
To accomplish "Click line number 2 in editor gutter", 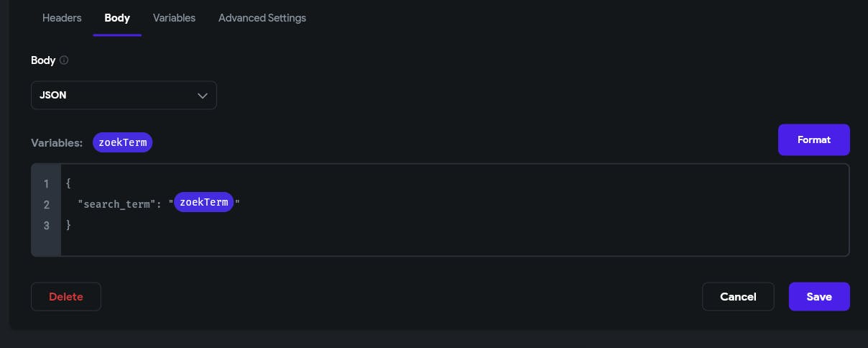I will [x=47, y=205].
